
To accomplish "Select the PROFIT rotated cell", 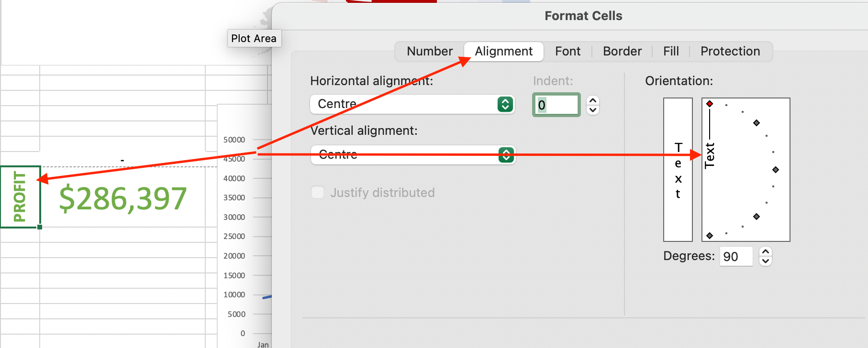I will pos(20,197).
